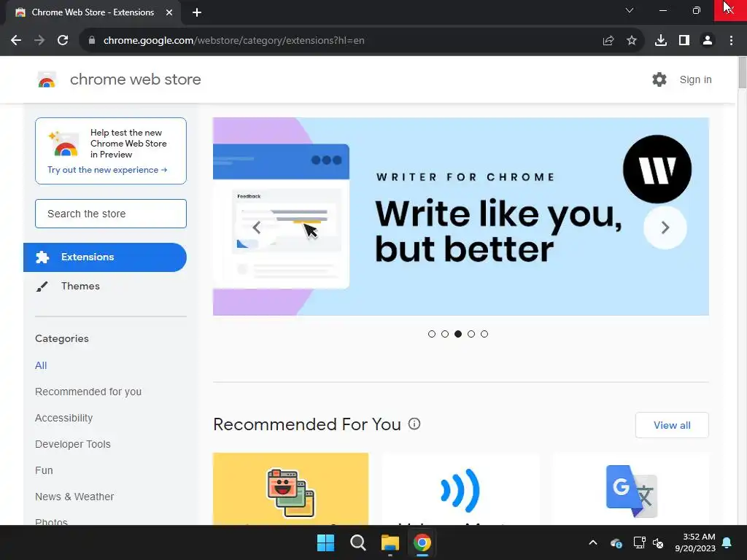Click the View all button
The image size is (747, 560).
[x=672, y=425]
